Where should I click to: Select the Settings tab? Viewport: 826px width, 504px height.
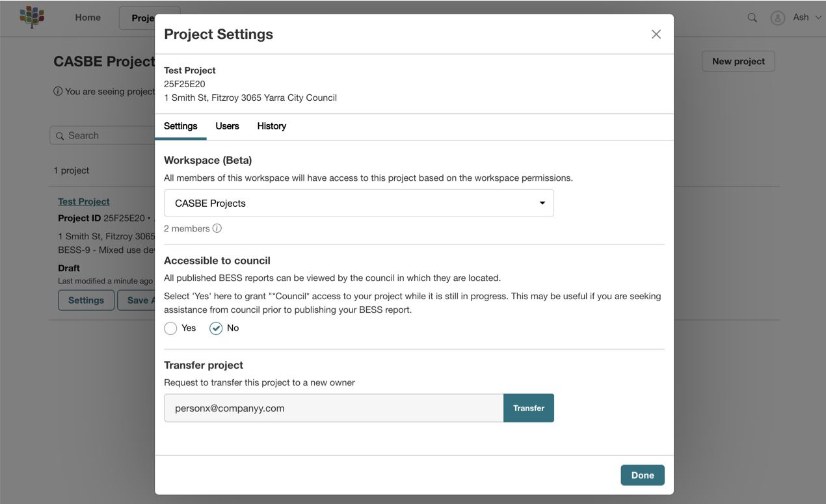pyautogui.click(x=180, y=126)
